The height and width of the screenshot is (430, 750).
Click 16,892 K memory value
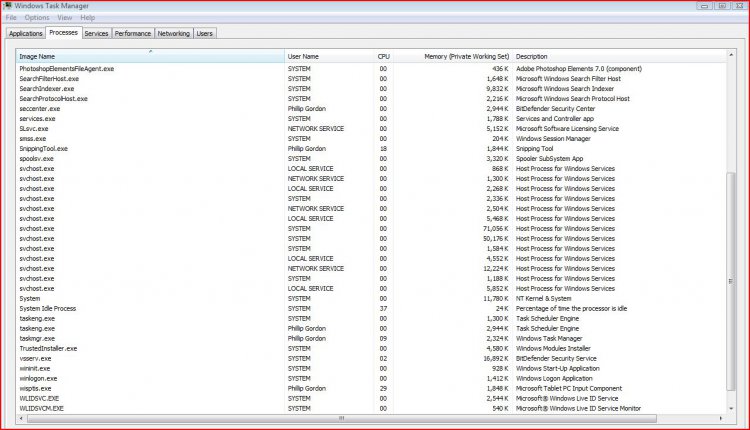pos(496,359)
